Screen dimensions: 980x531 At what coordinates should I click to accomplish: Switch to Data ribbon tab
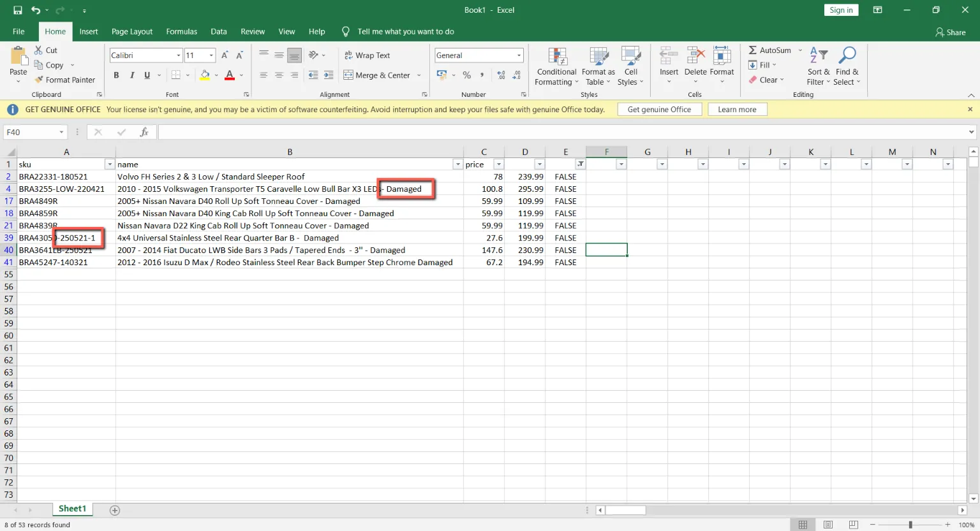pyautogui.click(x=219, y=31)
